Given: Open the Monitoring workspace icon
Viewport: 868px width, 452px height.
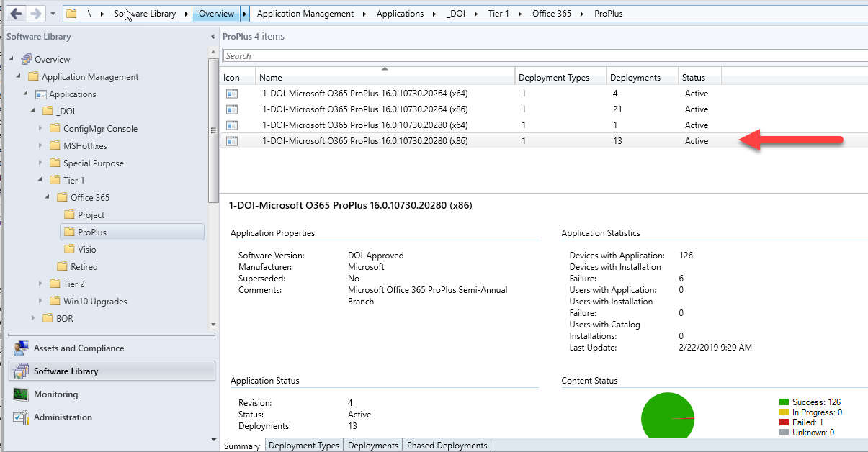Looking at the screenshot, I should (21, 394).
